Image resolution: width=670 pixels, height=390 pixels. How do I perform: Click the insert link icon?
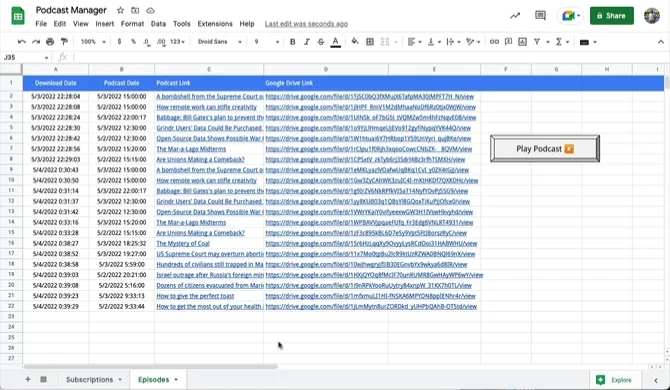[494, 42]
